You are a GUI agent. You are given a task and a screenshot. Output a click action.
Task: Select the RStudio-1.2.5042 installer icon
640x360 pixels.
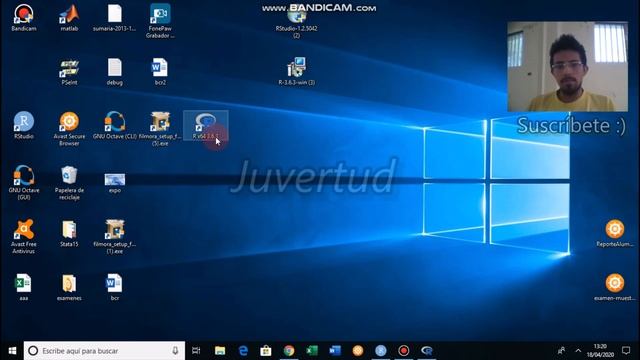296,22
